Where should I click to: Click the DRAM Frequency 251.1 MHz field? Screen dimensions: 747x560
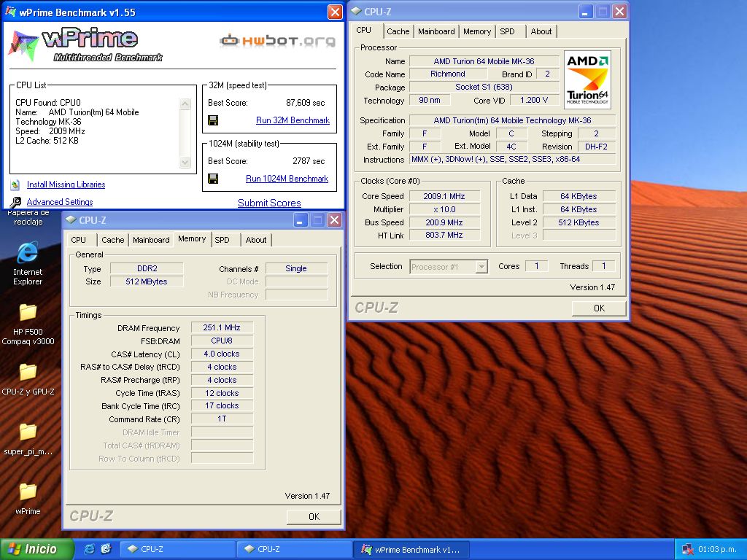[222, 327]
